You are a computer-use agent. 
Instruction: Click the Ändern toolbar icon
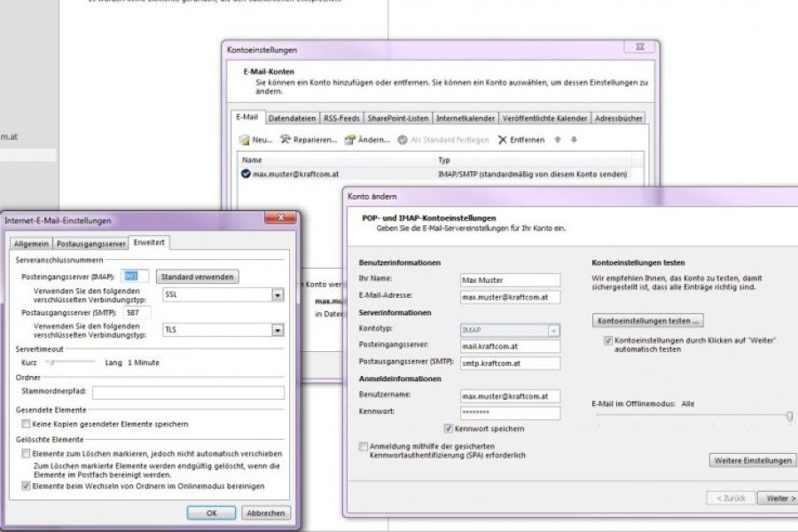[350, 140]
